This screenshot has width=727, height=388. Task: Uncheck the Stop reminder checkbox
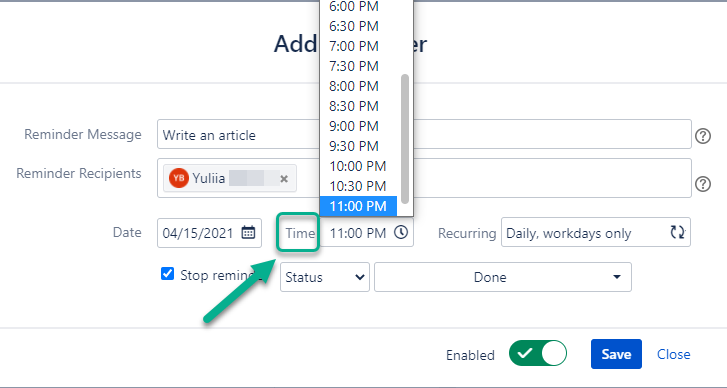[x=167, y=274]
